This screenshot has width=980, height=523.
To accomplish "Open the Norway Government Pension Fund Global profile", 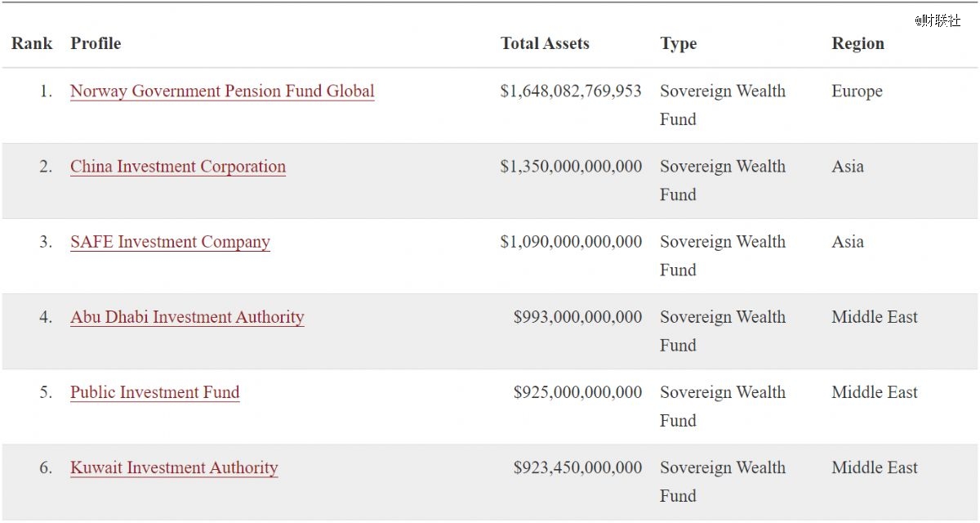I will point(222,92).
